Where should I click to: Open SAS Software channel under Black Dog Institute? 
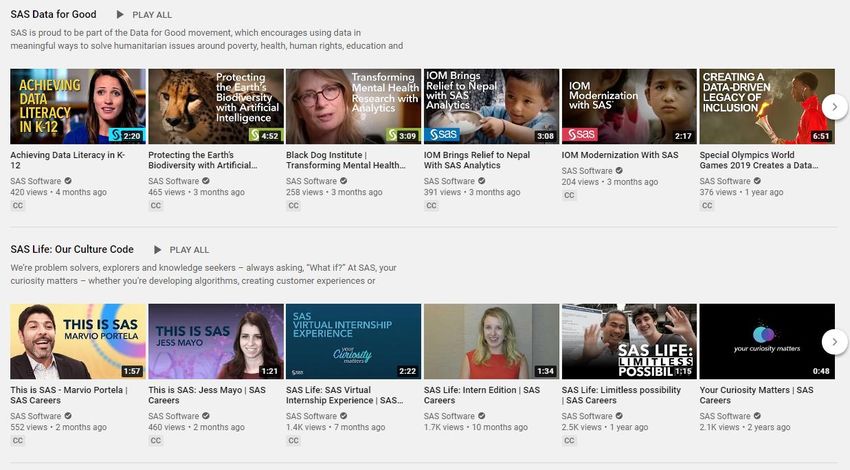click(x=311, y=181)
